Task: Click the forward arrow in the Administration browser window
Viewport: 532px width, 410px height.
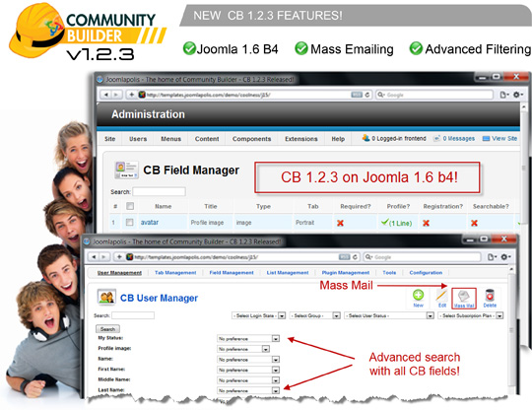Action: pos(115,95)
